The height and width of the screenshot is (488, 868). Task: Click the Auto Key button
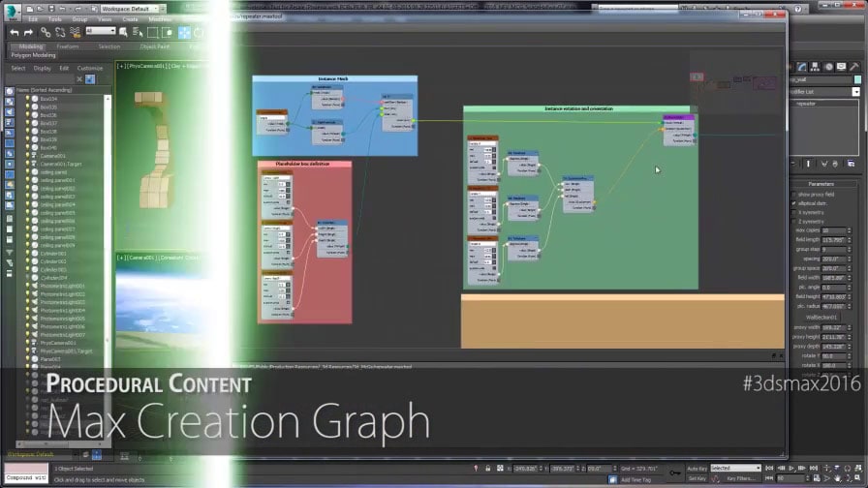[697, 469]
